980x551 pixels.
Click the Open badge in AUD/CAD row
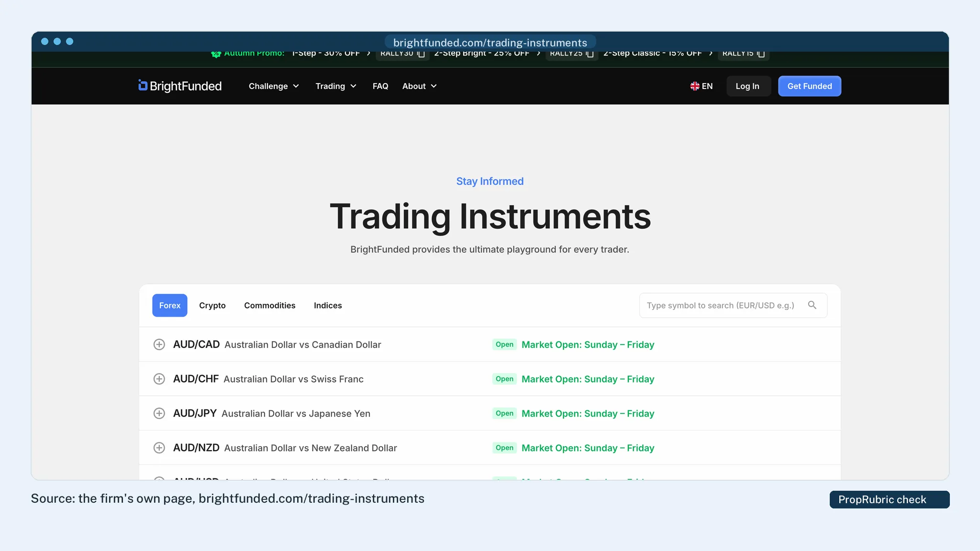tap(504, 344)
